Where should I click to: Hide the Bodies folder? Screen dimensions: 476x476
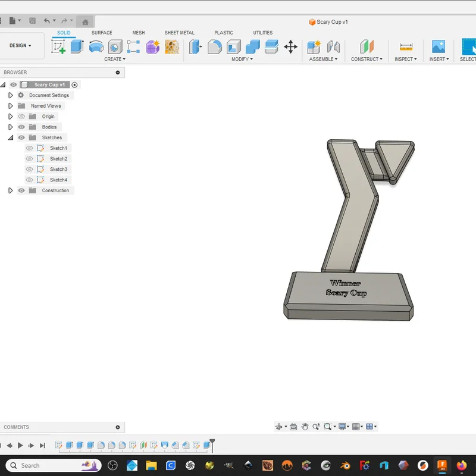coord(21,127)
